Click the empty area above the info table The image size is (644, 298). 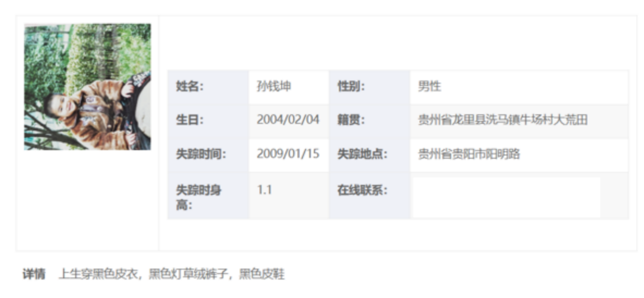[397, 44]
